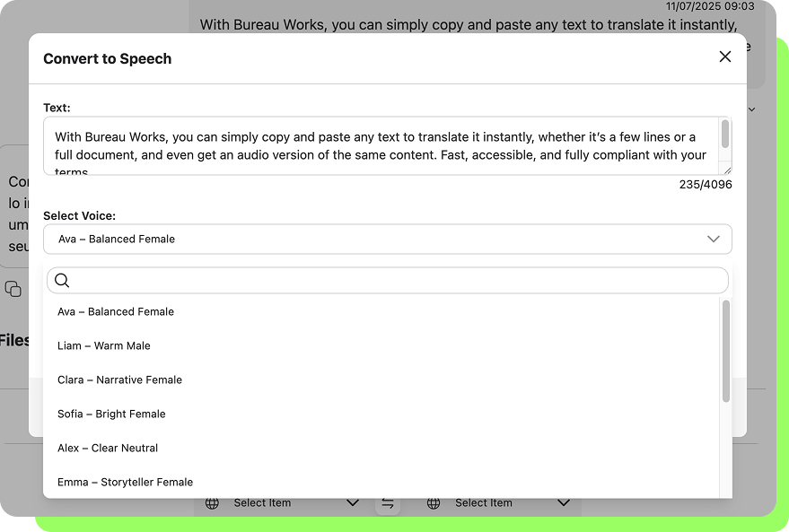Expand the right Select Item dropdown
The image size is (789, 532).
563,503
